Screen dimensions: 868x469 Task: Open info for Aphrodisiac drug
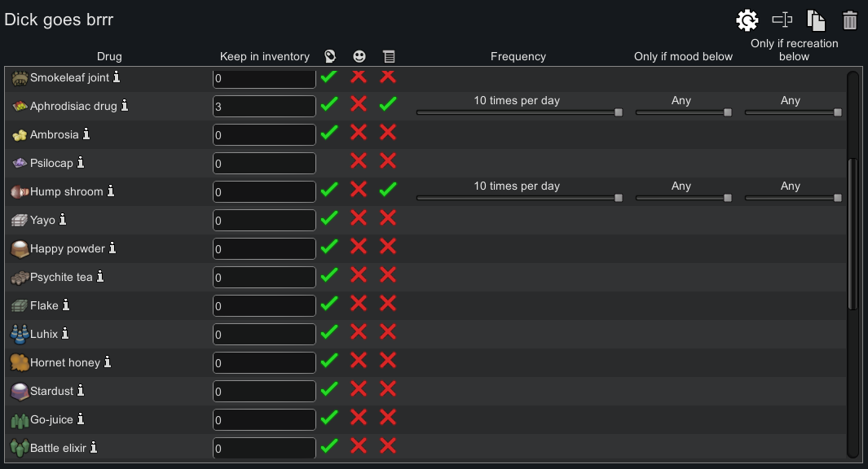(x=125, y=105)
